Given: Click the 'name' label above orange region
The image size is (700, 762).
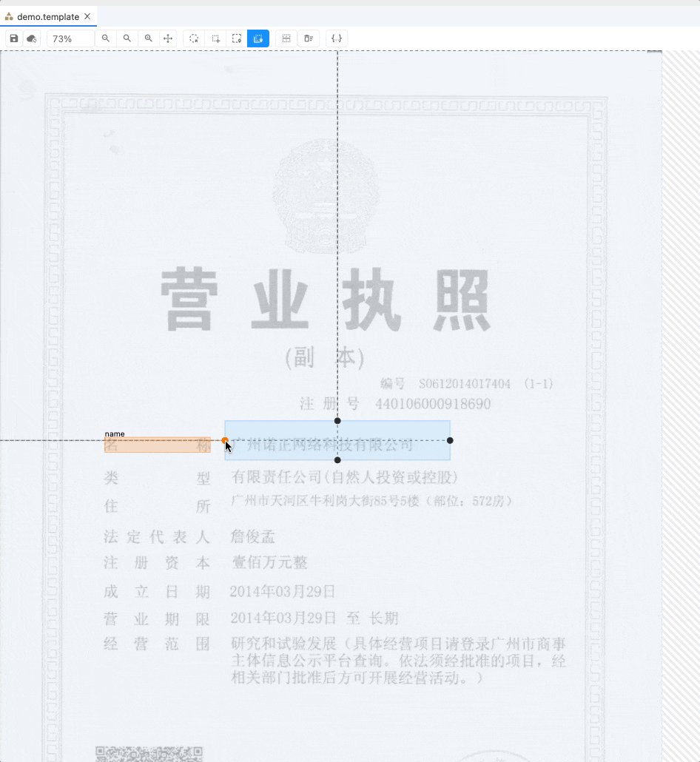Looking at the screenshot, I should (115, 434).
